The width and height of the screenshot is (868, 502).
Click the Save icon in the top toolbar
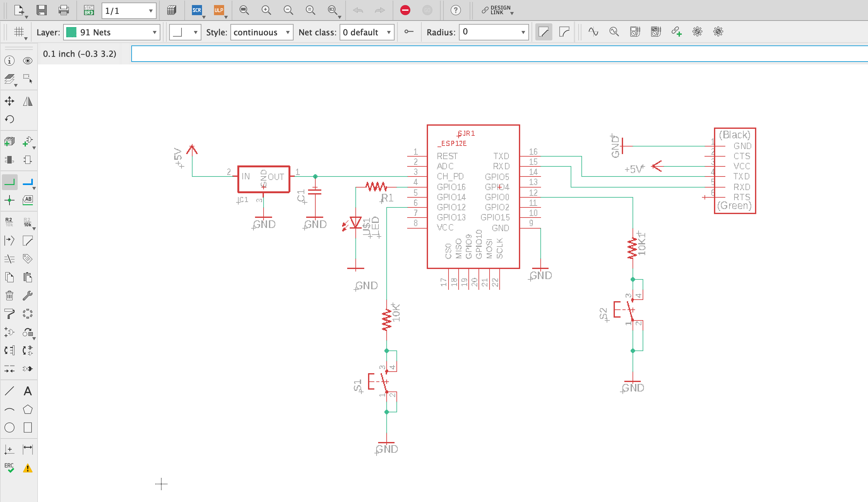[x=41, y=10]
